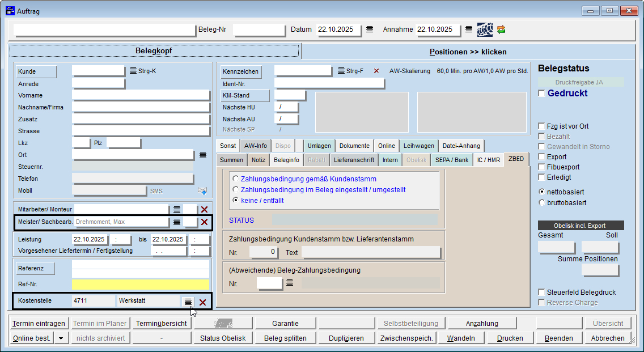Image resolution: width=644 pixels, height=352 pixels.
Task: Enable Fzg ist vor Ort checkbox
Action: click(542, 126)
